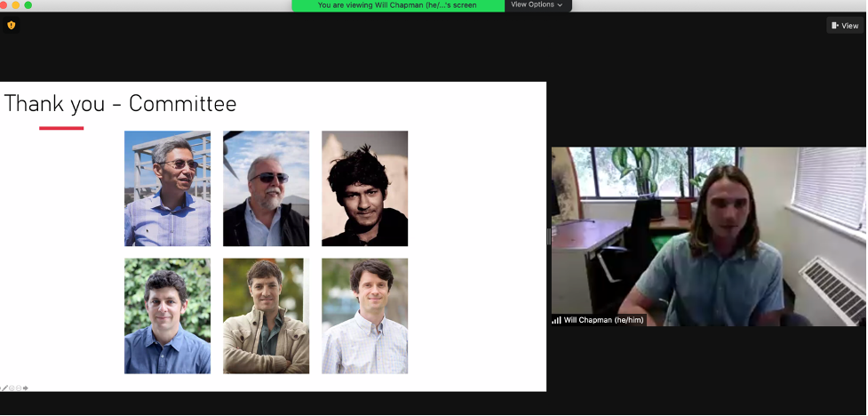Click photo of man in black jacket

[267, 188]
